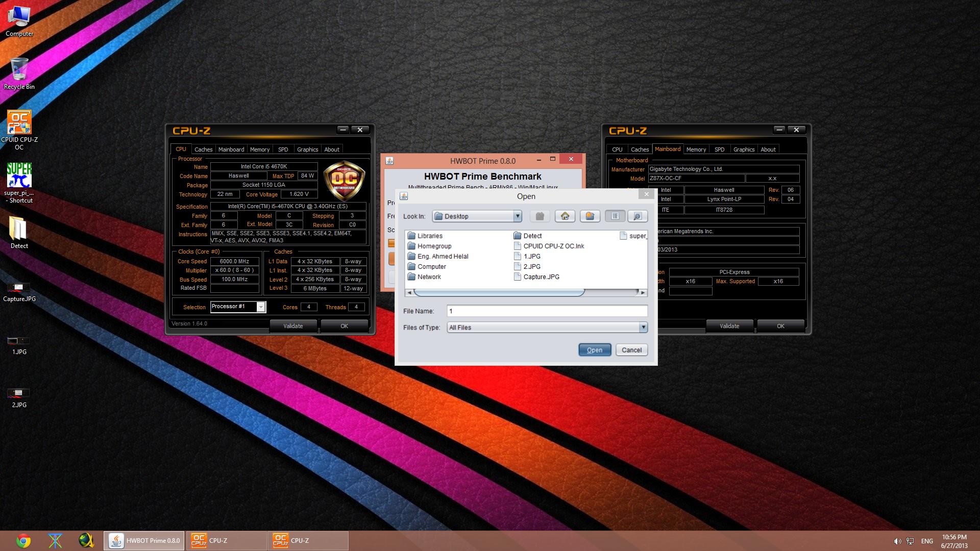
Task: Click the 1.JPG desktop thumbnail
Action: [19, 345]
